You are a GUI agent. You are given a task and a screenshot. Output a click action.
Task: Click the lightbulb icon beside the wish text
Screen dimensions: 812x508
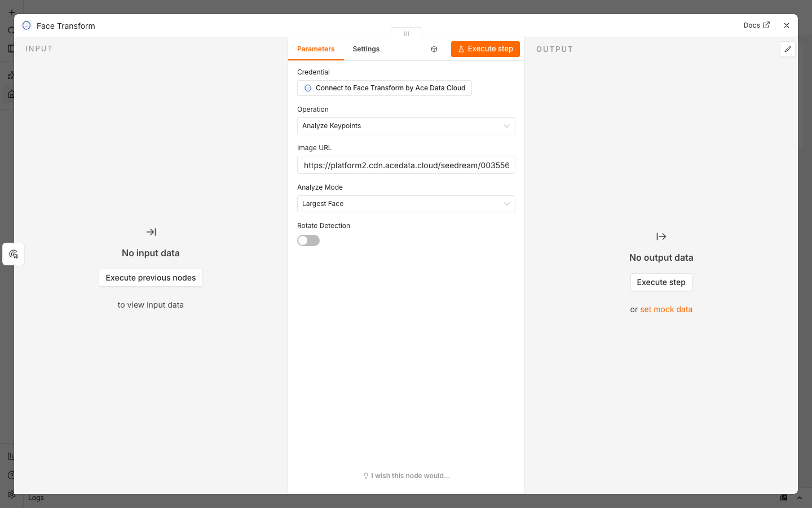coord(366,476)
